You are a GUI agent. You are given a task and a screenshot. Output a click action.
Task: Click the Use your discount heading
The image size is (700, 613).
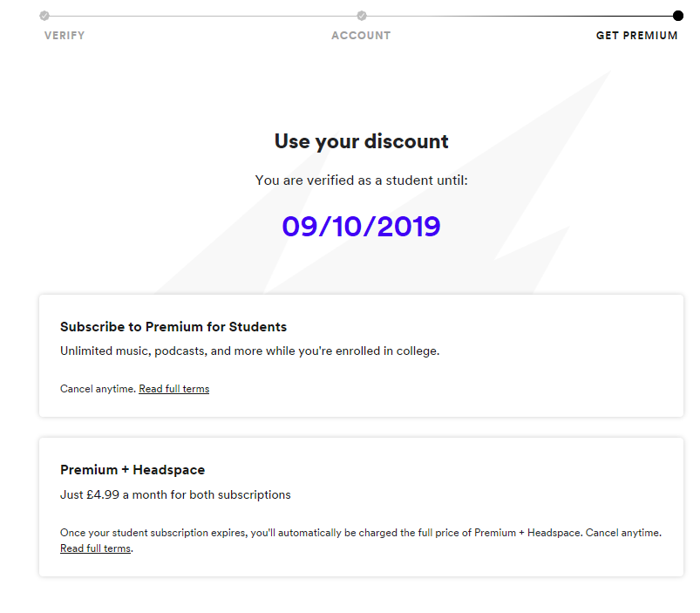pyautogui.click(x=361, y=141)
